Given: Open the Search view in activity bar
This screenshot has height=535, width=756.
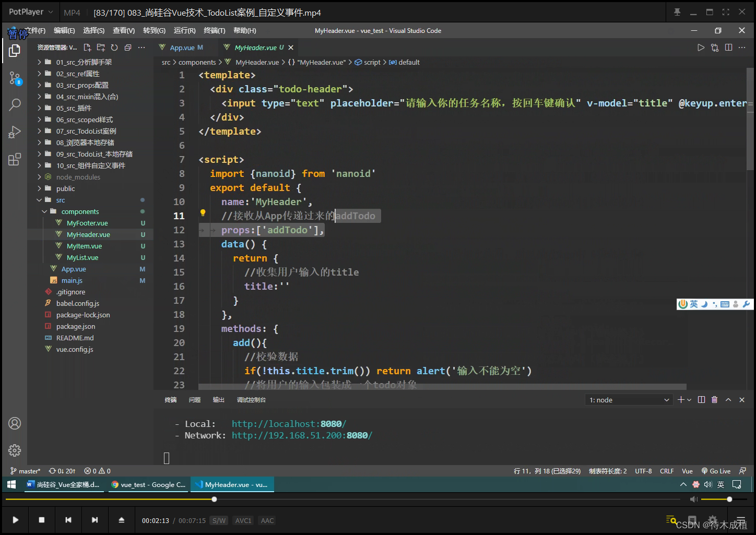Looking at the screenshot, I should click(x=15, y=104).
